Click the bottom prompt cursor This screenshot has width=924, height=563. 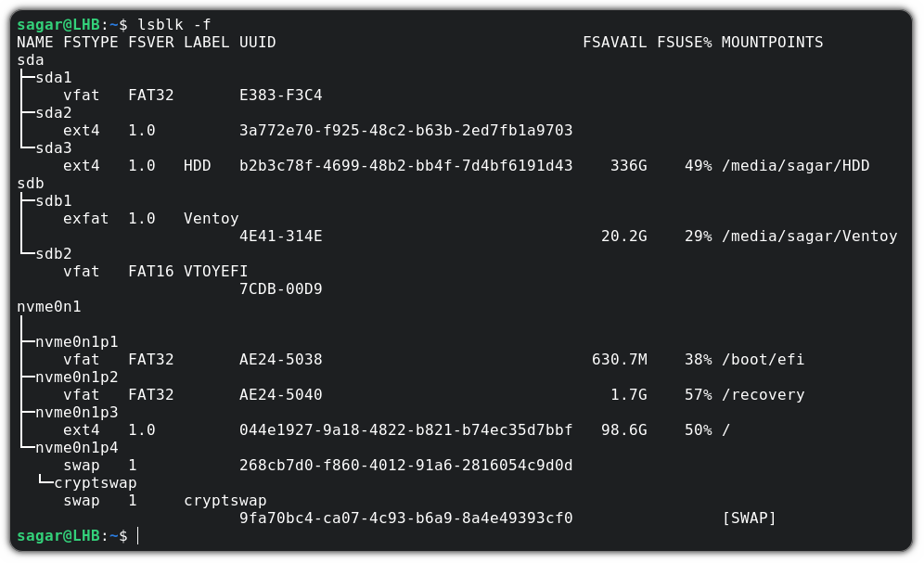pyautogui.click(x=138, y=536)
